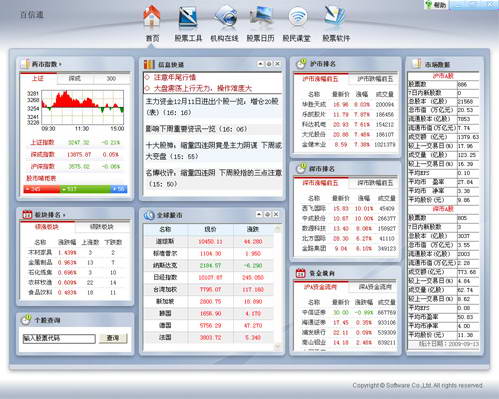Switch to the 深成 index tab
499x399 pixels.
coord(75,79)
